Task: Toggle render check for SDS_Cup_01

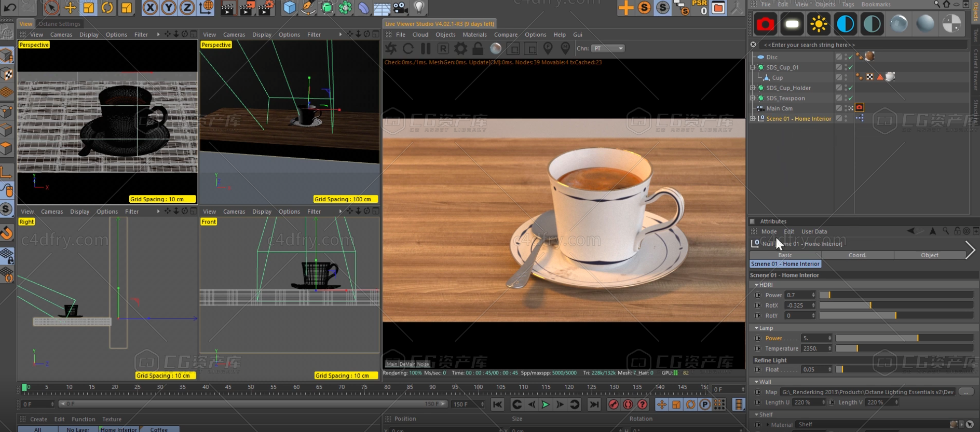Action: 850,67
